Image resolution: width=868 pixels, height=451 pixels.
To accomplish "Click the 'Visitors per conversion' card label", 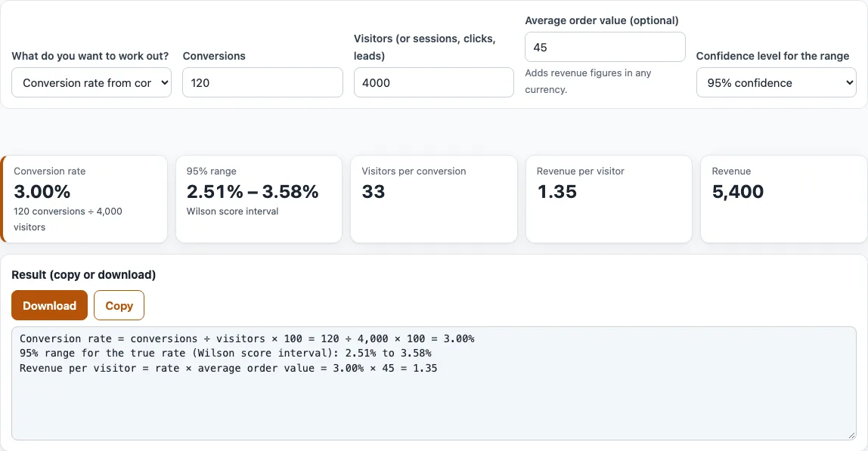I will pos(414,171).
